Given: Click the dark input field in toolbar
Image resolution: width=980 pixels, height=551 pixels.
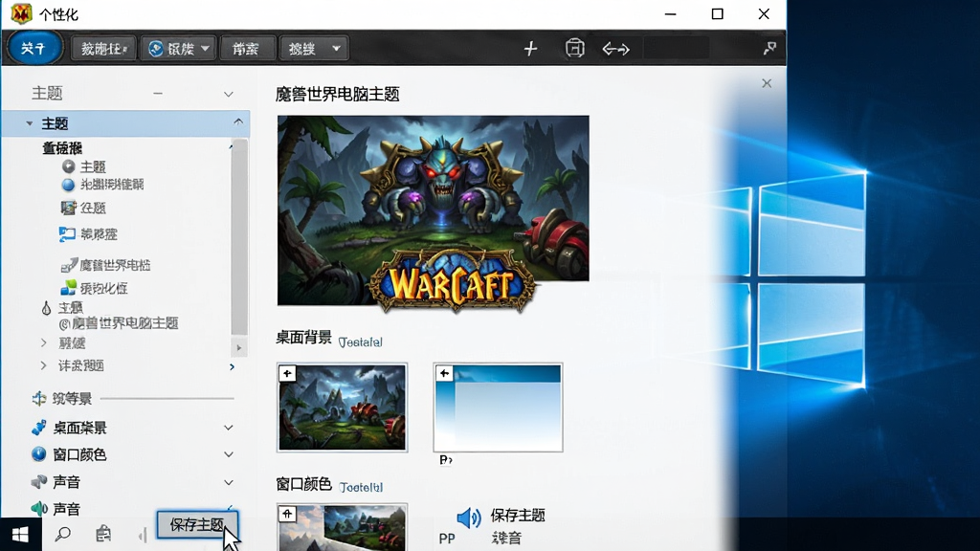Looking at the screenshot, I should click(676, 48).
